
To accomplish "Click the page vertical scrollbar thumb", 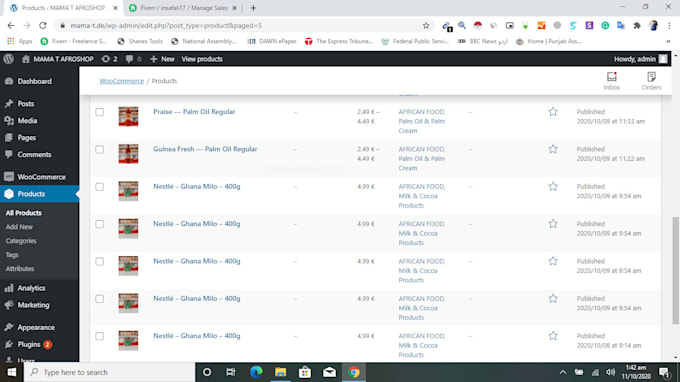I will click(675, 270).
